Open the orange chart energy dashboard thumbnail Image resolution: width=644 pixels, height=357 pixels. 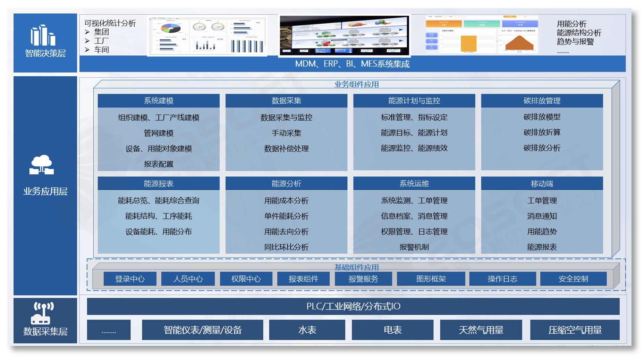[x=482, y=35]
